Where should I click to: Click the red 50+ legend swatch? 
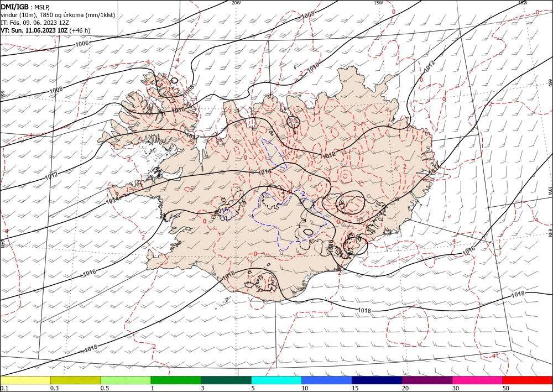click(528, 380)
